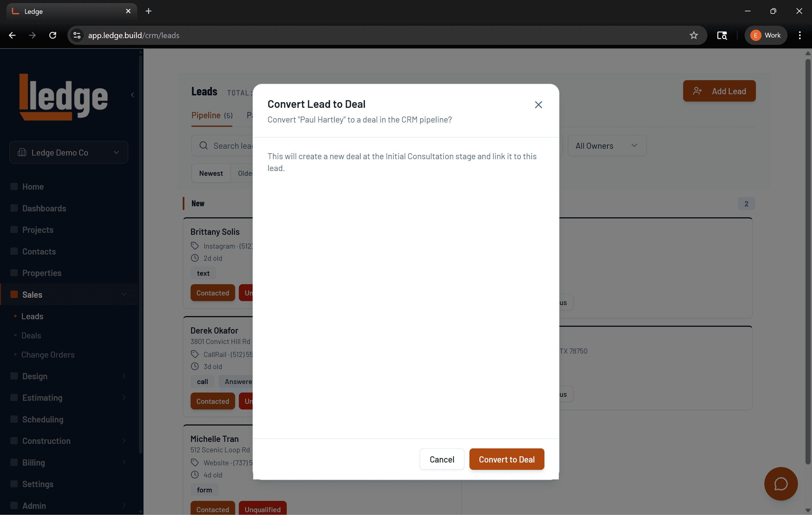The height and width of the screenshot is (515, 812).
Task: Click the Ledge logo in the sidebar
Action: click(63, 97)
